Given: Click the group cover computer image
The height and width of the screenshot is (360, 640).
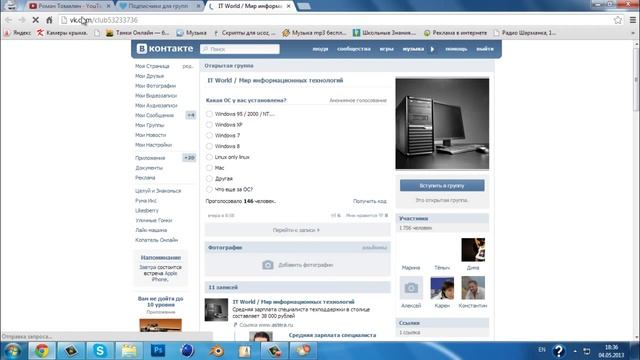Looking at the screenshot, I should (442, 124).
